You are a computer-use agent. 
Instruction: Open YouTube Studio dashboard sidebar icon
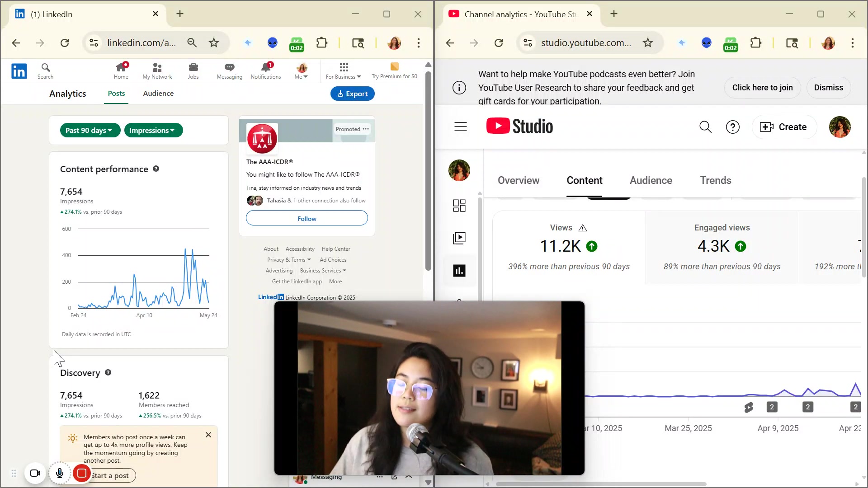459,206
